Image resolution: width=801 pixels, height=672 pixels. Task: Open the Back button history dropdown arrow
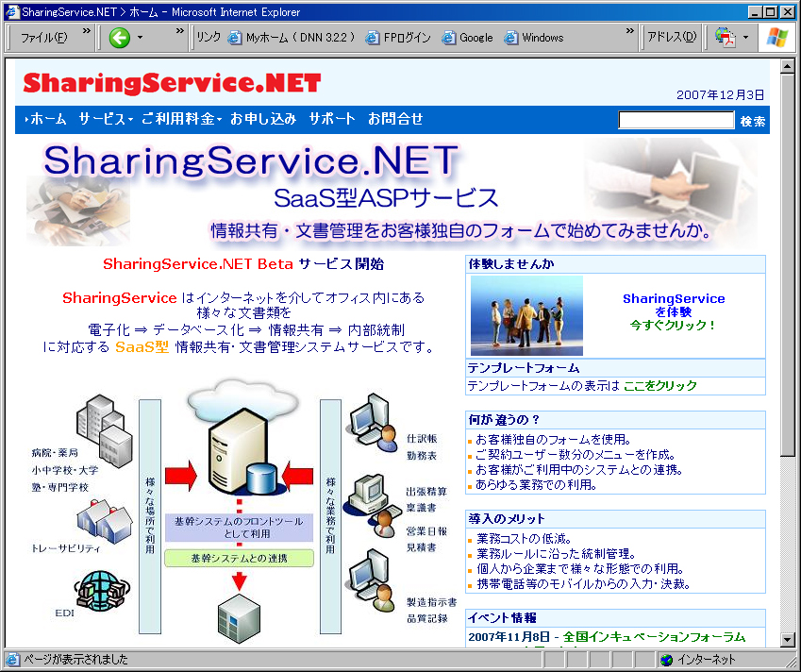pos(140,38)
